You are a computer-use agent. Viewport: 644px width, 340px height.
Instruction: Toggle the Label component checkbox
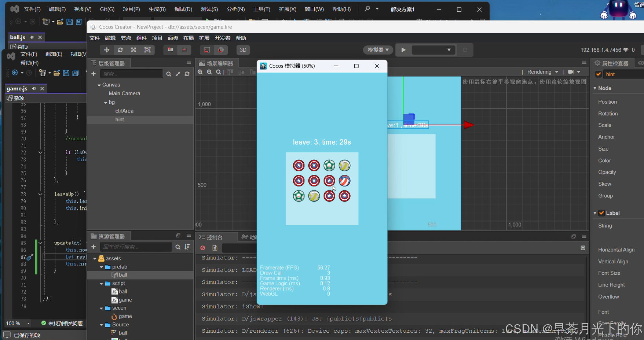[601, 213]
